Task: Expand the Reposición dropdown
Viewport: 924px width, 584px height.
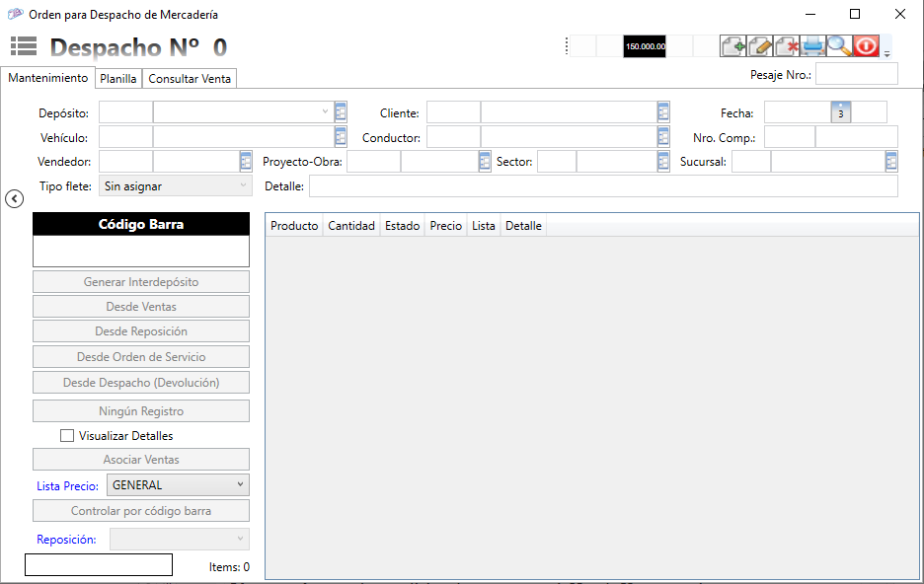Action: (179, 539)
